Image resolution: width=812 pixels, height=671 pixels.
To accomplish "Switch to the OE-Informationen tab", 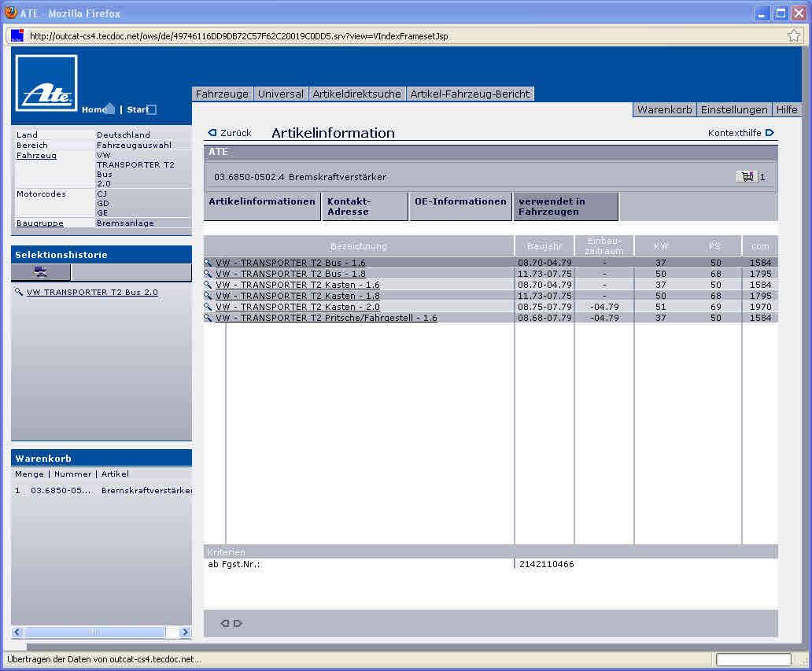I will 460,202.
